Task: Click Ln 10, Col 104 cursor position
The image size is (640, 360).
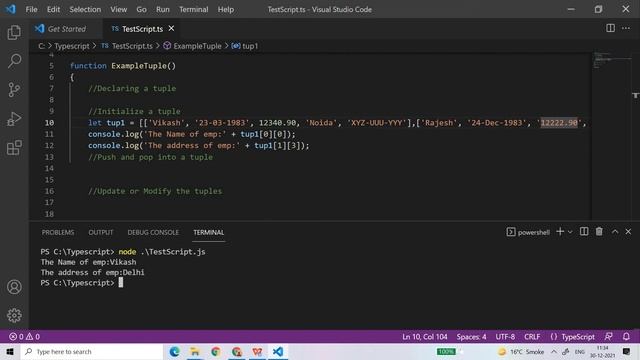Action: point(424,337)
